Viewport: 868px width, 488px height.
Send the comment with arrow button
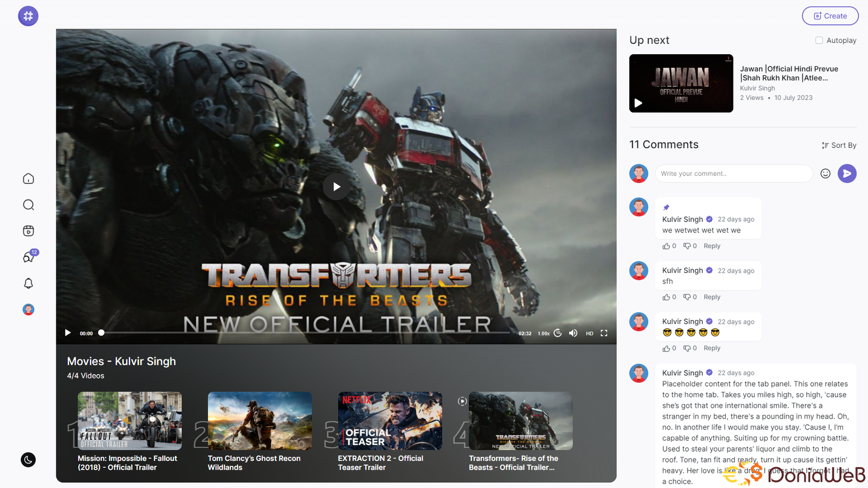tap(847, 174)
